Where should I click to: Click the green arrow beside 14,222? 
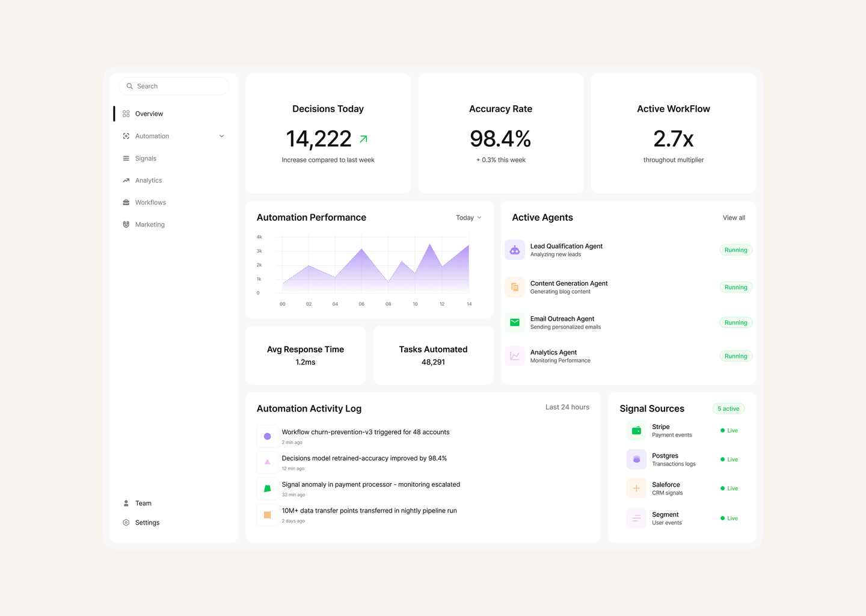tap(363, 139)
